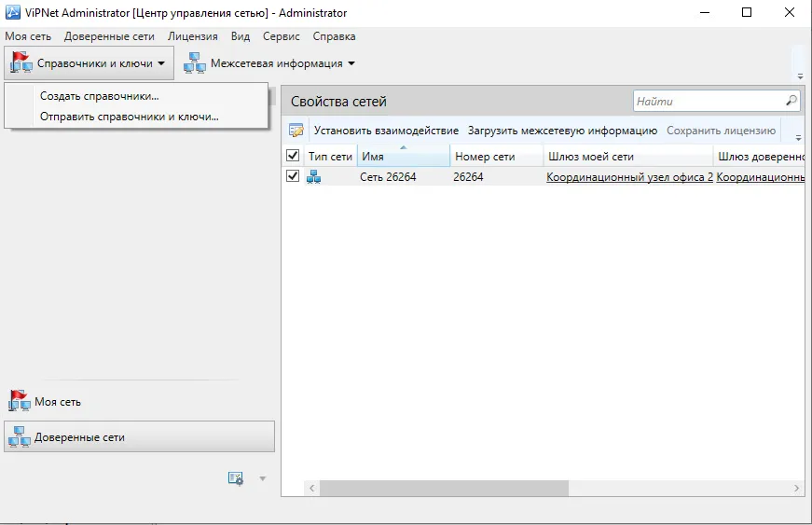The height and width of the screenshot is (525, 812).
Task: Click the edit properties icon before Установить взаимодействие
Action: (x=296, y=131)
